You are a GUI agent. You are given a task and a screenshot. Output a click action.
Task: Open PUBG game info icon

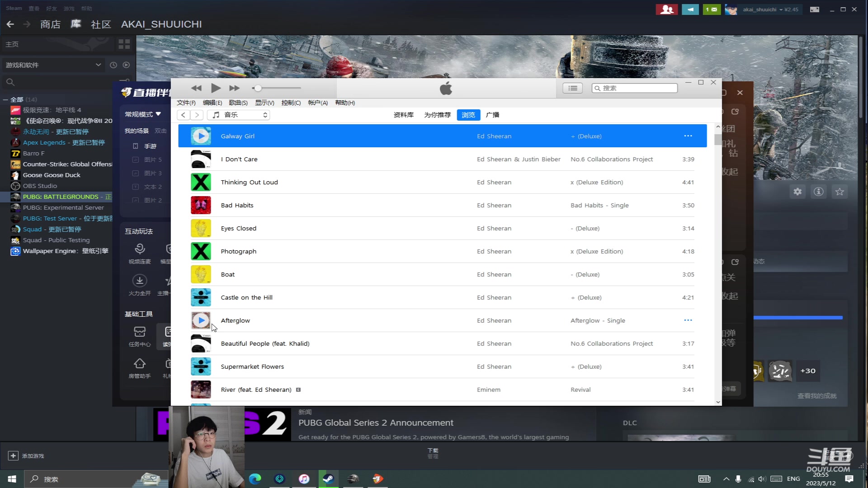(x=818, y=192)
